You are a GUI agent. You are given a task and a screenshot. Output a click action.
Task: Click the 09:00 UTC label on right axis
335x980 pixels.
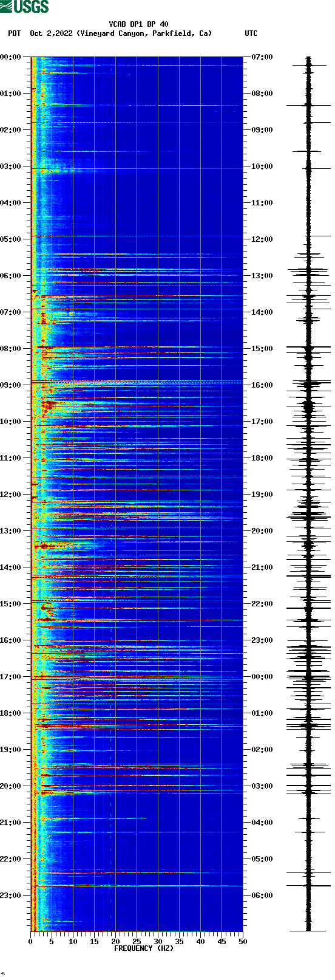pyautogui.click(x=262, y=130)
